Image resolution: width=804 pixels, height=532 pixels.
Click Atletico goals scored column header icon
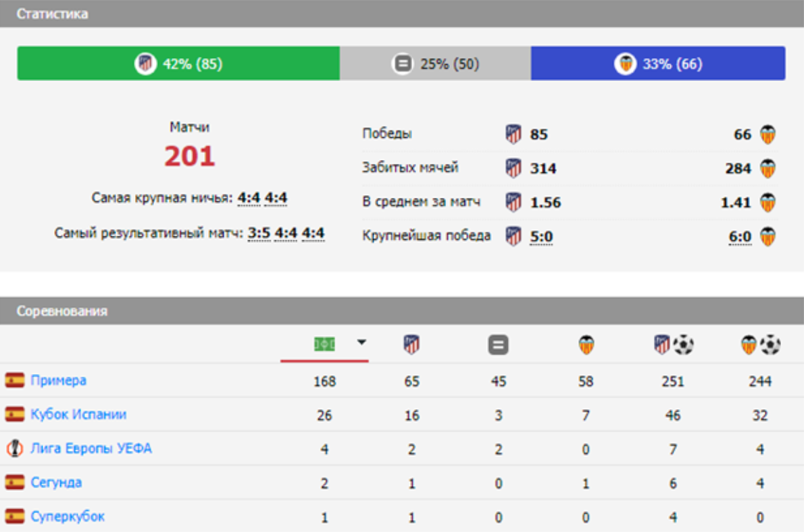tap(673, 346)
